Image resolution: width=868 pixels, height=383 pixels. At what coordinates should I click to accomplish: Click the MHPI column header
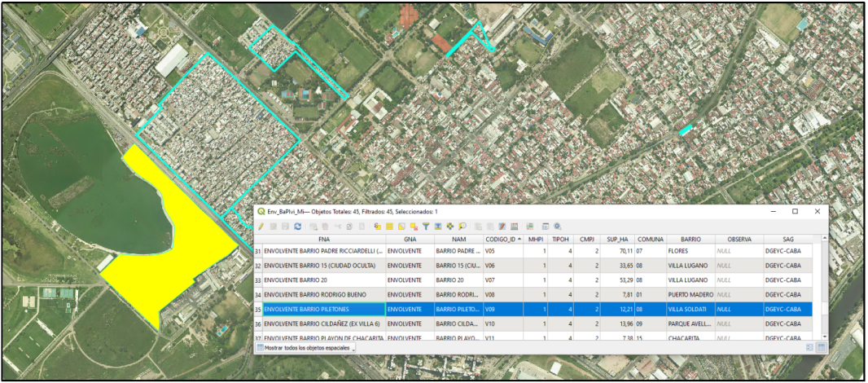pyautogui.click(x=535, y=240)
